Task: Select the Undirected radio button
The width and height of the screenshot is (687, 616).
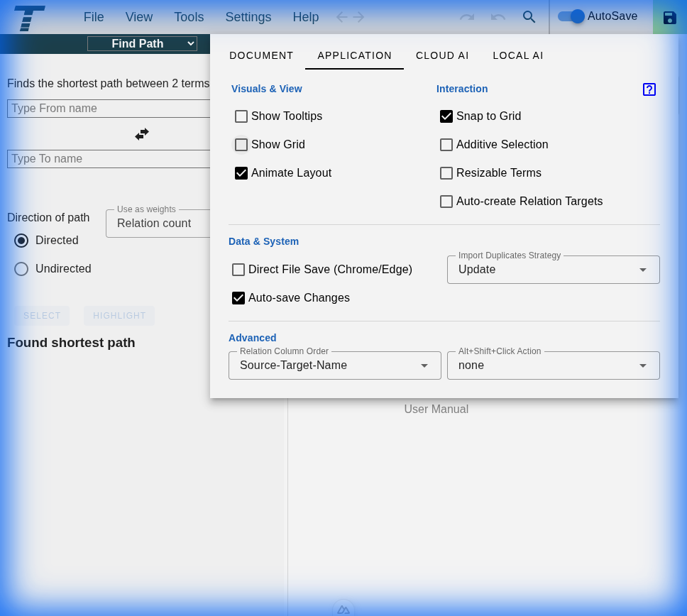Action: [21, 269]
